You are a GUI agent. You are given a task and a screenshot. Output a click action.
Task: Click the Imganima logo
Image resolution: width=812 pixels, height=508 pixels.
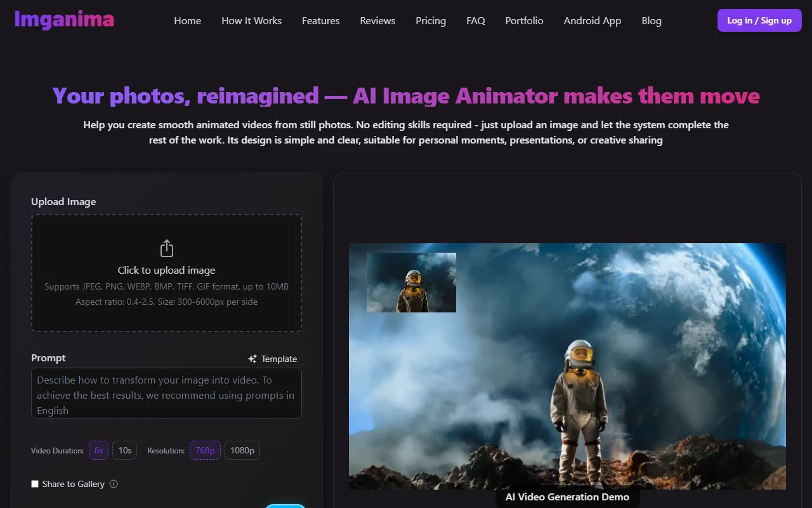coord(64,20)
